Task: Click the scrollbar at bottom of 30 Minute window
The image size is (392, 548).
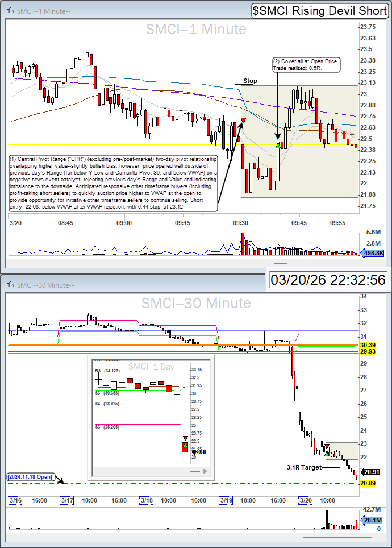Action: click(x=337, y=537)
